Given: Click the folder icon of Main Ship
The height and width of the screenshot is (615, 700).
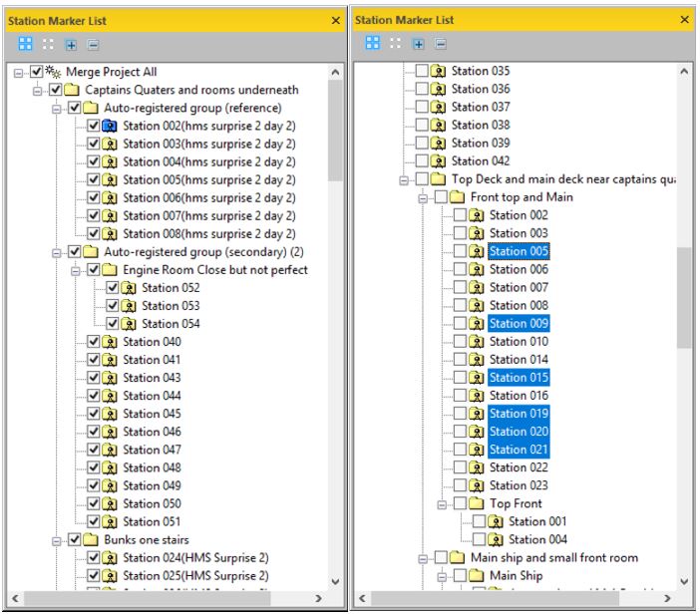Looking at the screenshot, I should [x=477, y=576].
